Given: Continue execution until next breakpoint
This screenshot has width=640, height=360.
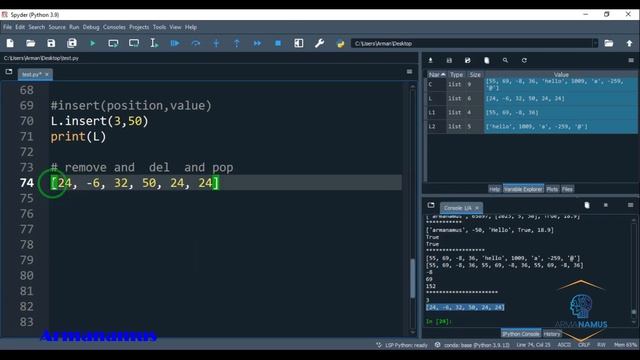Looking at the screenshot, I should pos(258,43).
